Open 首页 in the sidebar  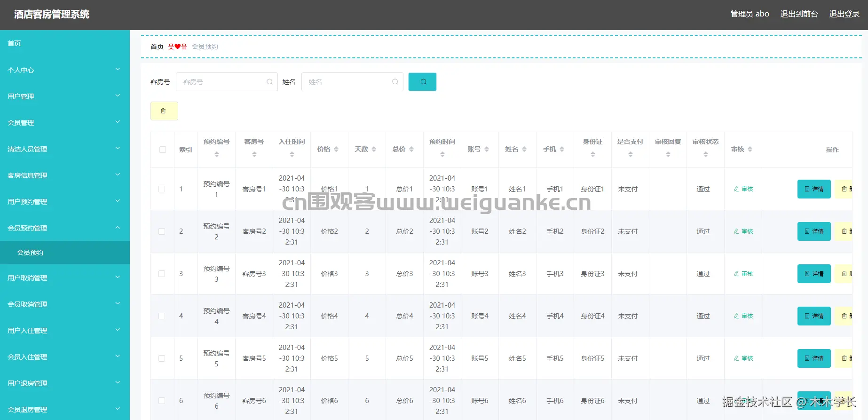(x=65, y=43)
